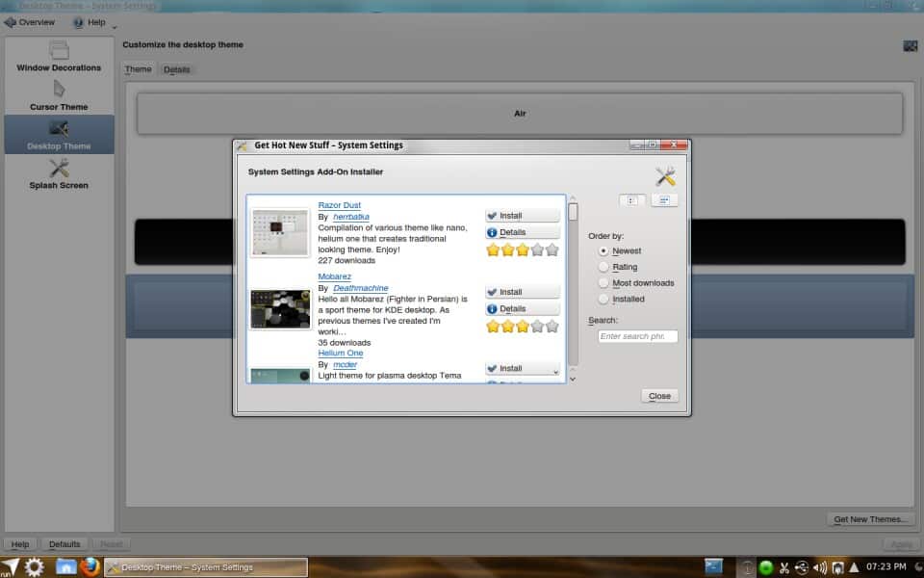Click Defaults button in the bottom bar
This screenshot has height=578, width=924.
point(64,543)
